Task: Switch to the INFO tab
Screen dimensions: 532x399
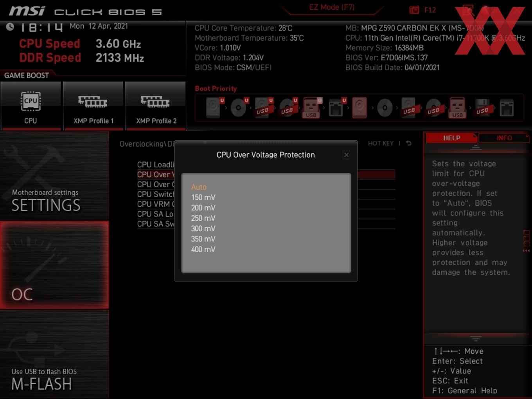Action: pos(504,138)
